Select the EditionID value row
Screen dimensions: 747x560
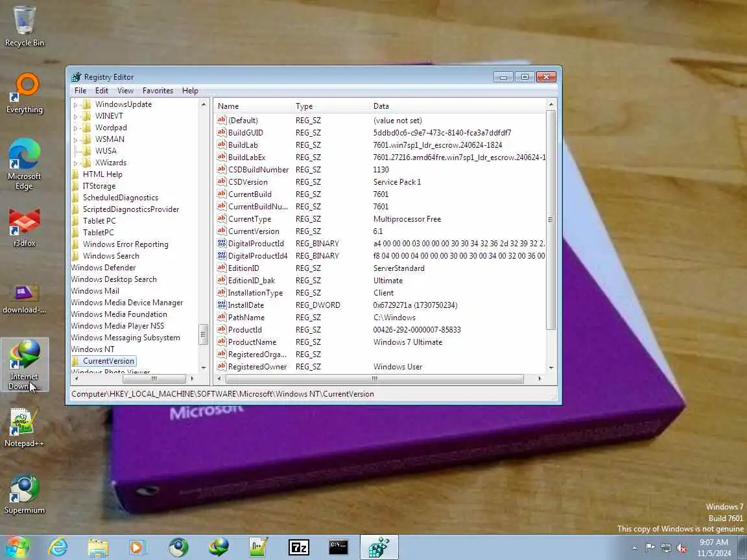coord(381,268)
